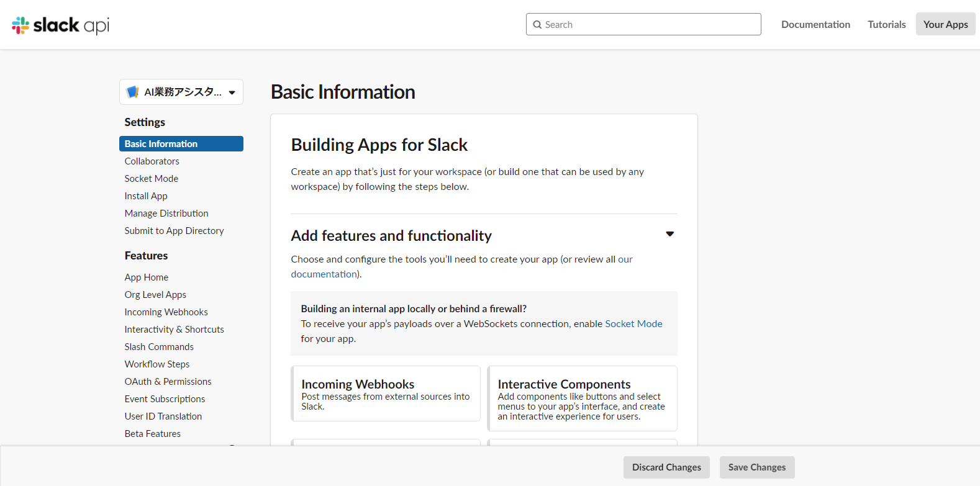Image resolution: width=980 pixels, height=486 pixels.
Task: Click the app icon in the app selector
Action: (132, 92)
